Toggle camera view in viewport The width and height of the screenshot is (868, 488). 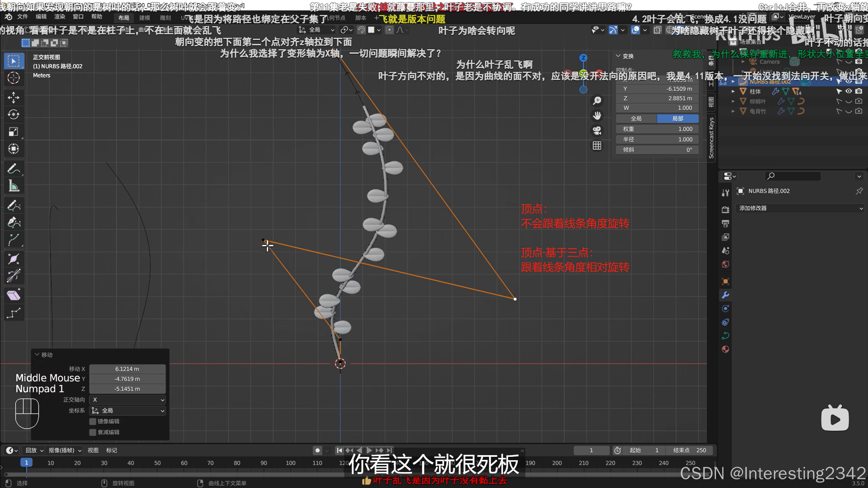597,130
